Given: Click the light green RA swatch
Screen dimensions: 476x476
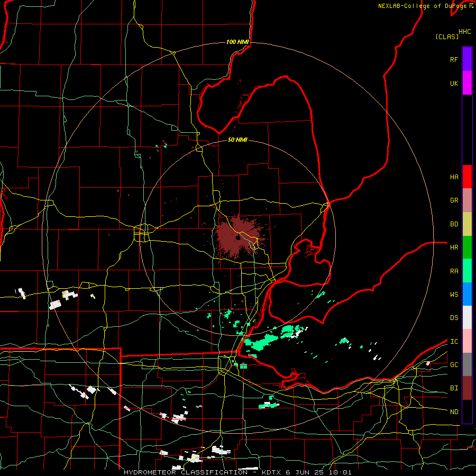Looking at the screenshot, I should coord(467,271).
